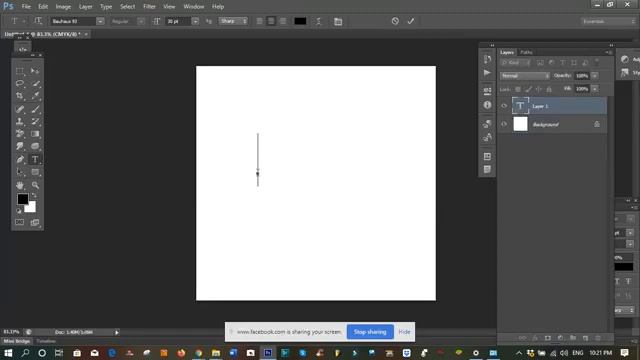
Task: Select the Clone Stamp tool
Action: (20, 121)
